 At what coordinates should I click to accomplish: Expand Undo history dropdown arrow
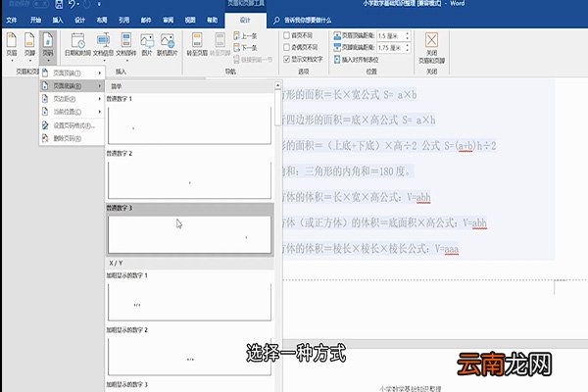pyautogui.click(x=78, y=4)
